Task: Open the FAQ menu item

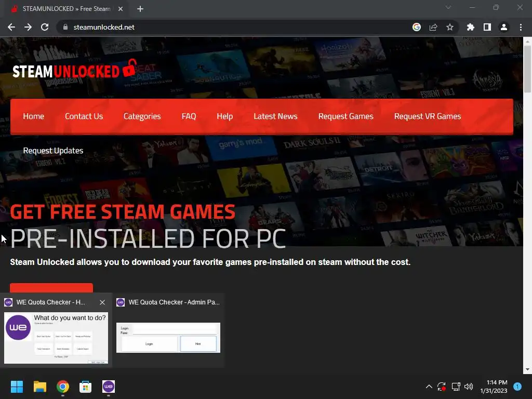Action: coord(189,116)
